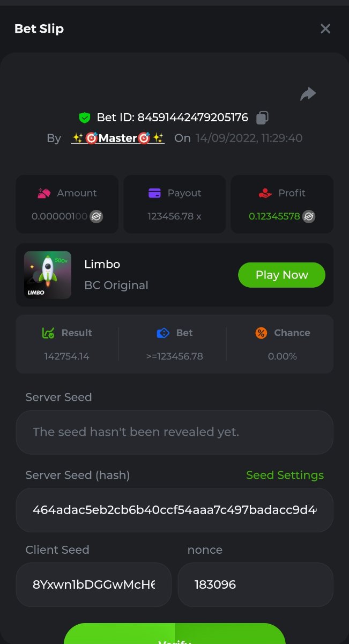Click the green Result chart icon
This screenshot has height=644, width=349.
48,333
